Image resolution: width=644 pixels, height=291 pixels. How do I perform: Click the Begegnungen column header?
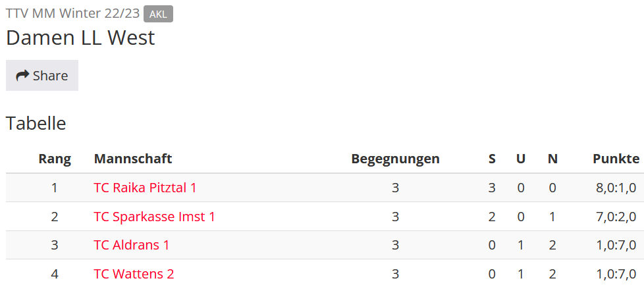pyautogui.click(x=395, y=159)
